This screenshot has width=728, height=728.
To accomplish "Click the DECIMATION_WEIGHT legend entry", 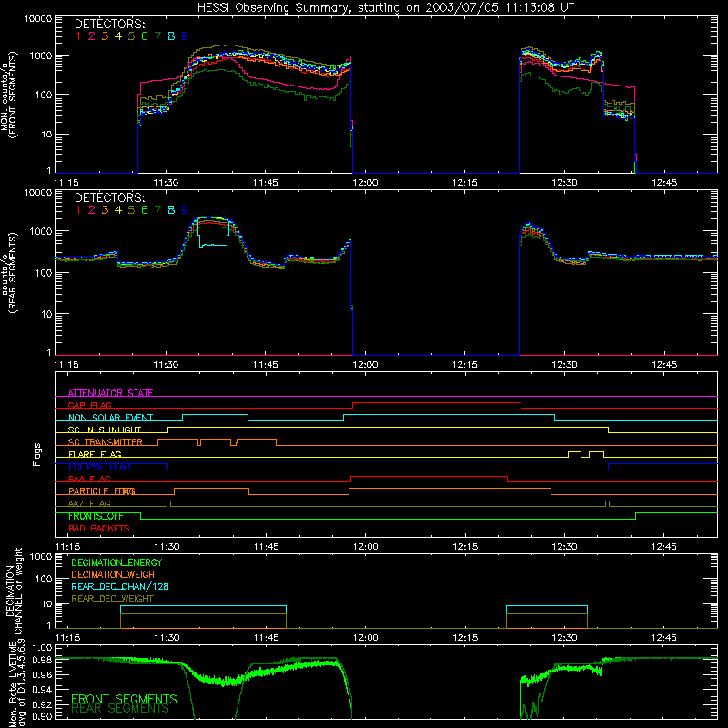I will pyautogui.click(x=116, y=575).
